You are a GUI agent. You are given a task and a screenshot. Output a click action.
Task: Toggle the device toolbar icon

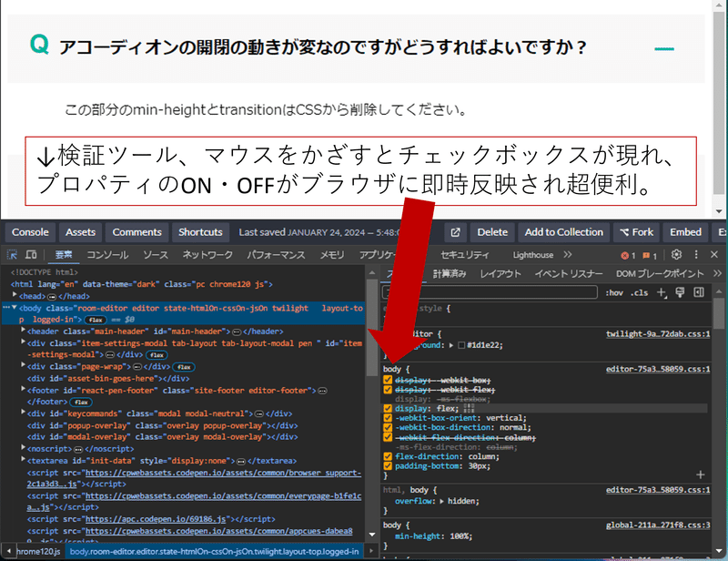click(31, 255)
